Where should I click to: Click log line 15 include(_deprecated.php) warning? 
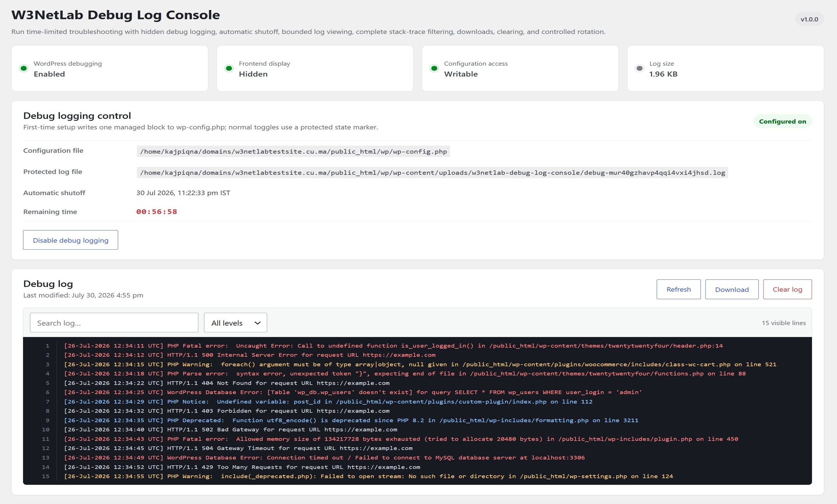[369, 476]
